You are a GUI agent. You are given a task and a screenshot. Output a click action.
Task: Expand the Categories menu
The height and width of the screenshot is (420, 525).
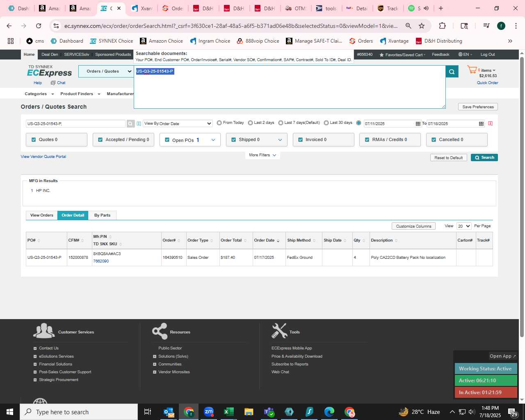click(39, 94)
